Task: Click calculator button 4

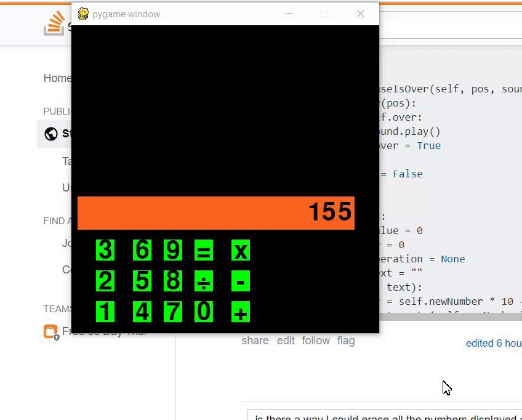Action: (142, 312)
